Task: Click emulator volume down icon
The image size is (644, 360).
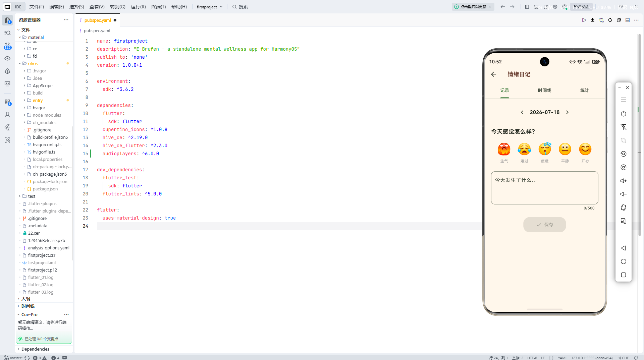Action: coord(624,194)
